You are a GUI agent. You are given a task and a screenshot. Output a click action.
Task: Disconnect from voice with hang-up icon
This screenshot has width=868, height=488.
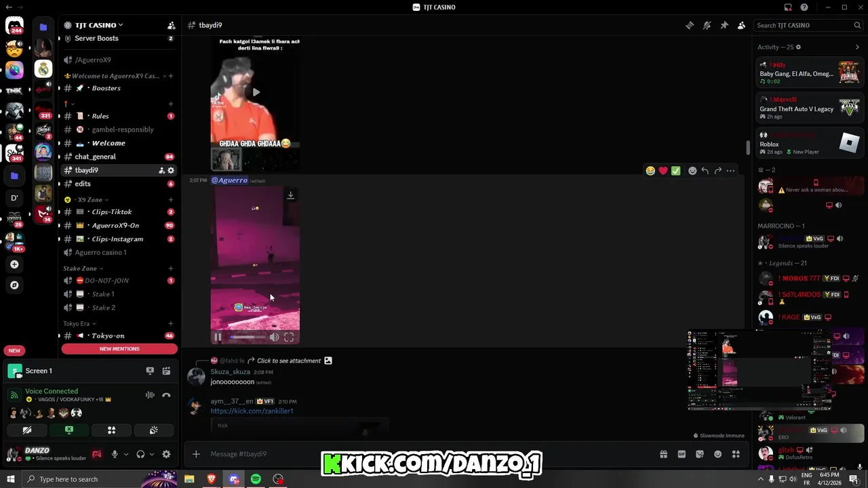pos(166,395)
